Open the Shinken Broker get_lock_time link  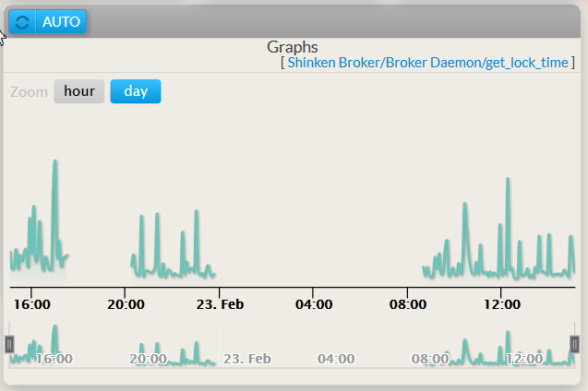click(x=427, y=63)
